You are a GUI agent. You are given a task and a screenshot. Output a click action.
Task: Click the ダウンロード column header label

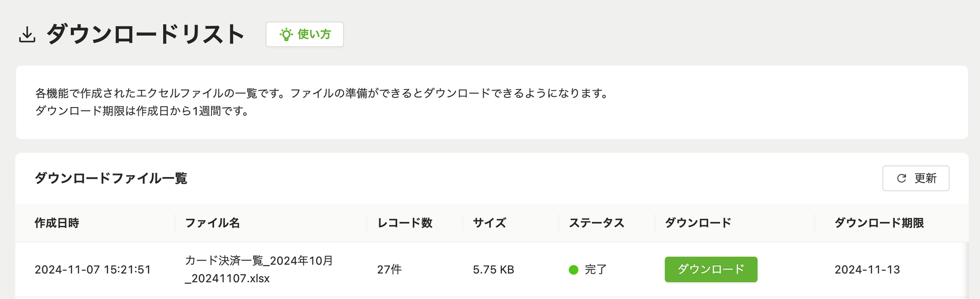(698, 223)
